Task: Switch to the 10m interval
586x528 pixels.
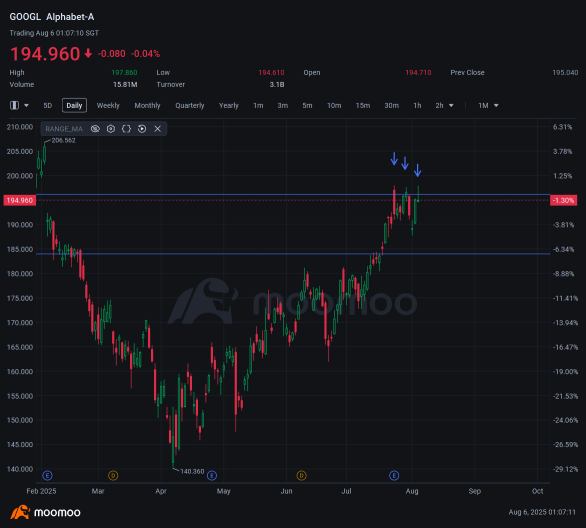Action: click(334, 106)
